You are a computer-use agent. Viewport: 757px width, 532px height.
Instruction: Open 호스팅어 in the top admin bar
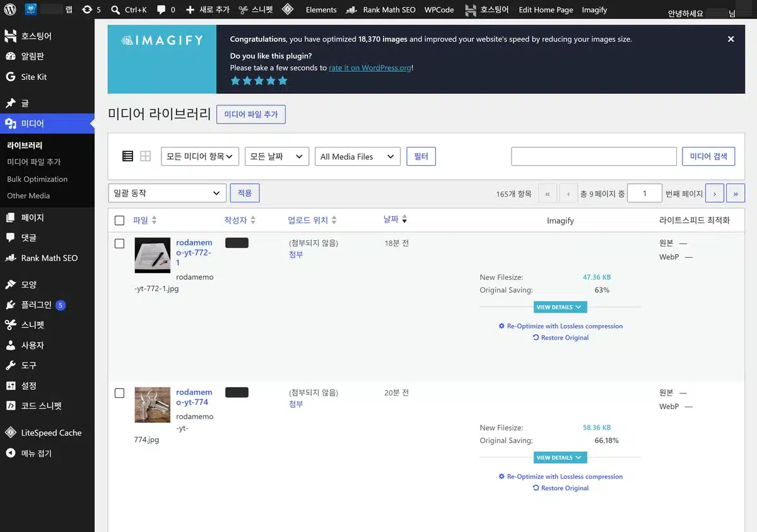pyautogui.click(x=486, y=9)
